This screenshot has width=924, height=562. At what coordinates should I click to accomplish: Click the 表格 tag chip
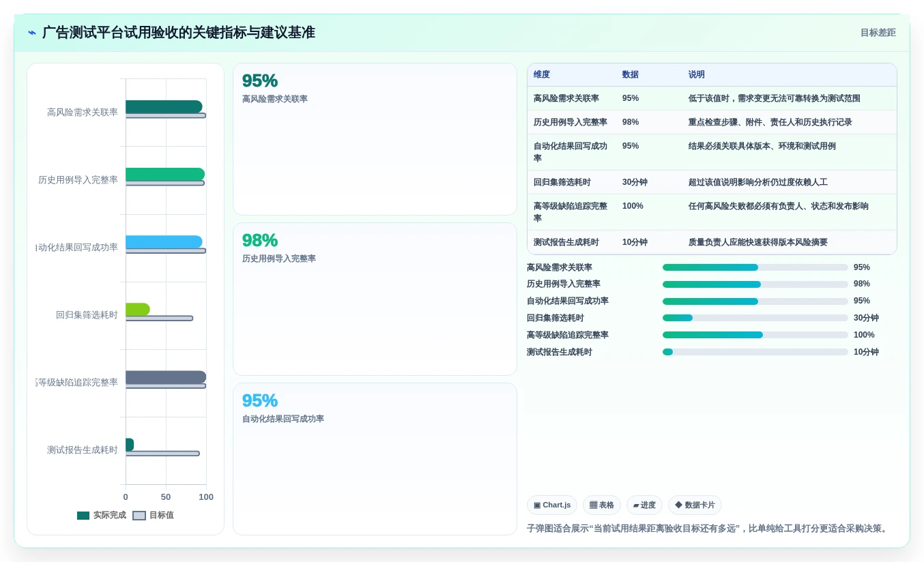(x=602, y=505)
